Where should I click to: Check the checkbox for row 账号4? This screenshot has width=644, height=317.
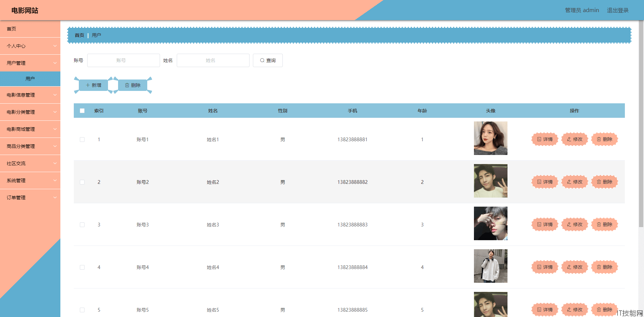(82, 267)
